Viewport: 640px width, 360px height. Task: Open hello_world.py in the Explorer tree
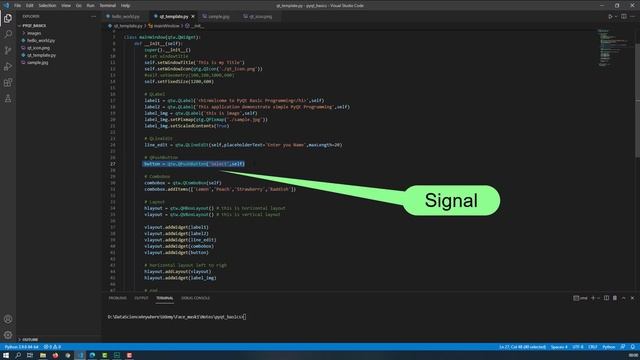41,40
